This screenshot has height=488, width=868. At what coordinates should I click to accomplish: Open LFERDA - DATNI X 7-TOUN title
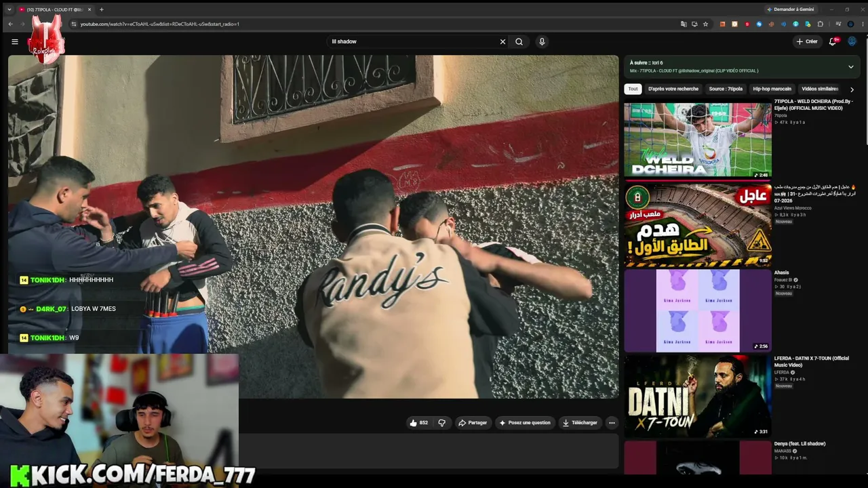click(812, 361)
